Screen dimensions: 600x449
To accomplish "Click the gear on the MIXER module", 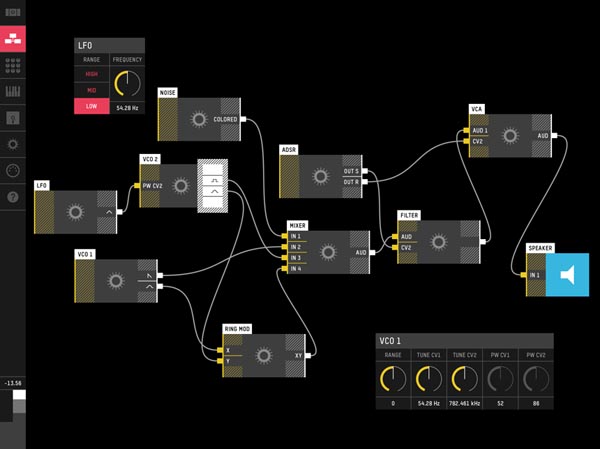I will [x=328, y=252].
